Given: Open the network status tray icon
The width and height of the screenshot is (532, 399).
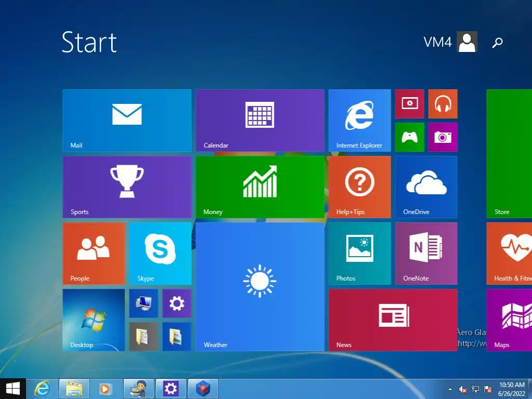Looking at the screenshot, I should coord(475,389).
